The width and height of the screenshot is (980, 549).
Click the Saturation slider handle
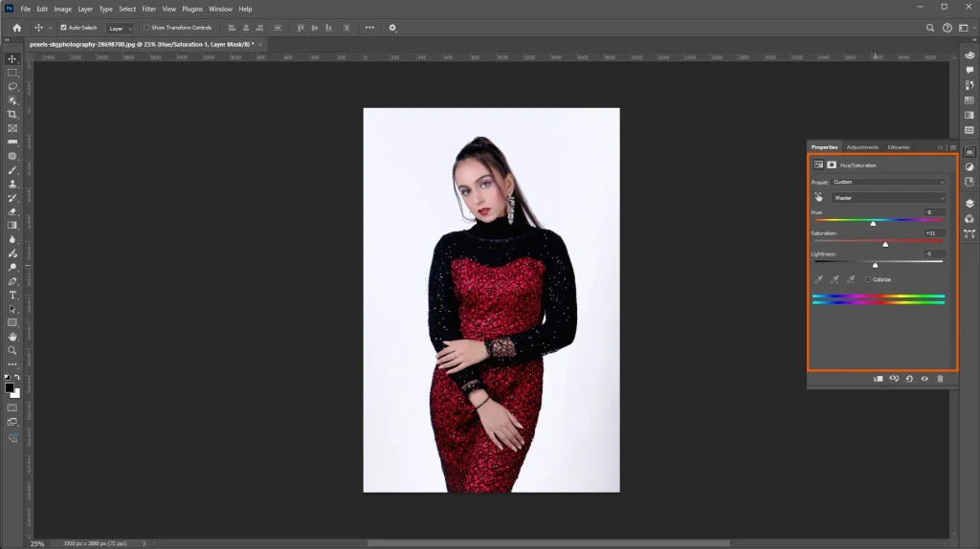[x=885, y=244]
